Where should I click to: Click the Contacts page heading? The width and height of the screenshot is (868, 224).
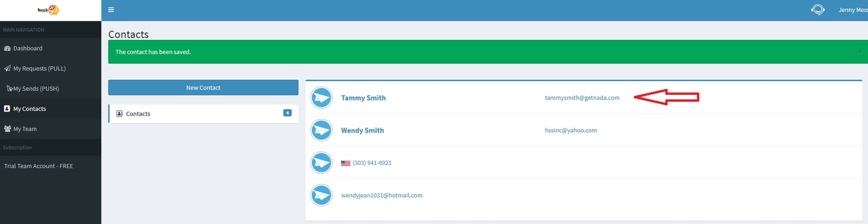(129, 34)
